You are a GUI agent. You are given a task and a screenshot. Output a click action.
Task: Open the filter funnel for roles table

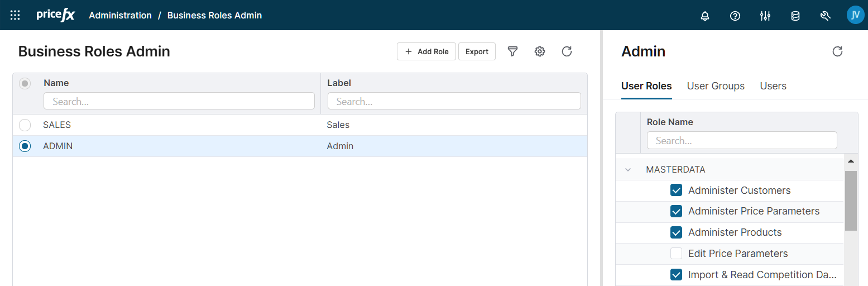(x=512, y=51)
